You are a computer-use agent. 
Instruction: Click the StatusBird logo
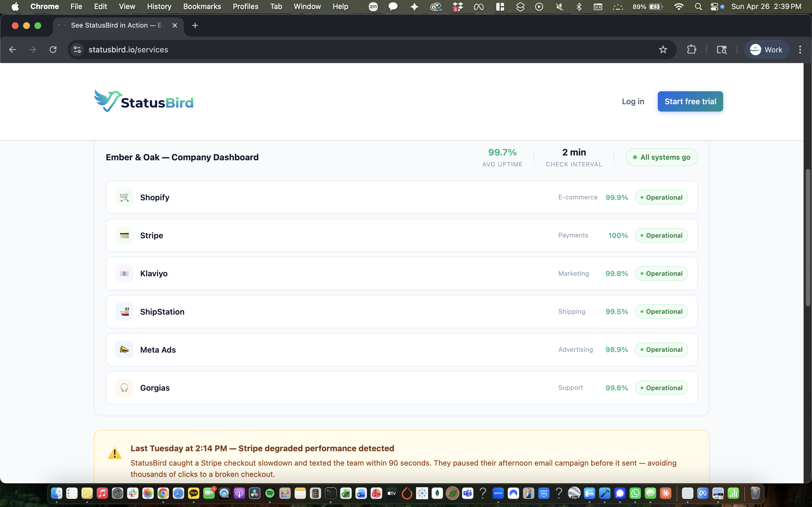pos(144,101)
